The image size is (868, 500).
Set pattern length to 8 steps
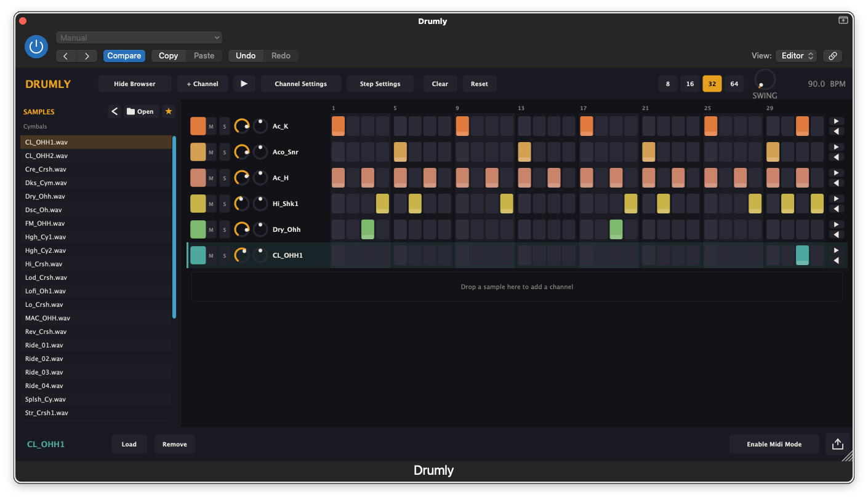[x=668, y=84]
